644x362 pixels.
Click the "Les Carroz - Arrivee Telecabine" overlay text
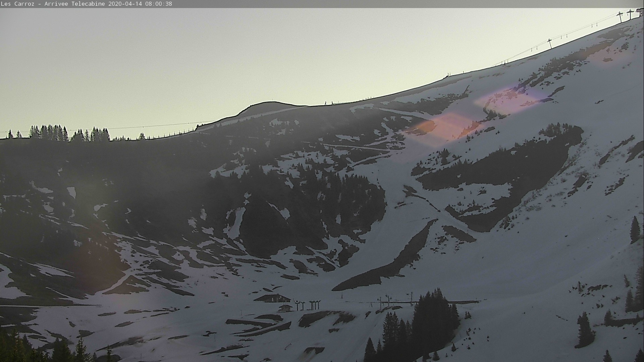[53, 4]
